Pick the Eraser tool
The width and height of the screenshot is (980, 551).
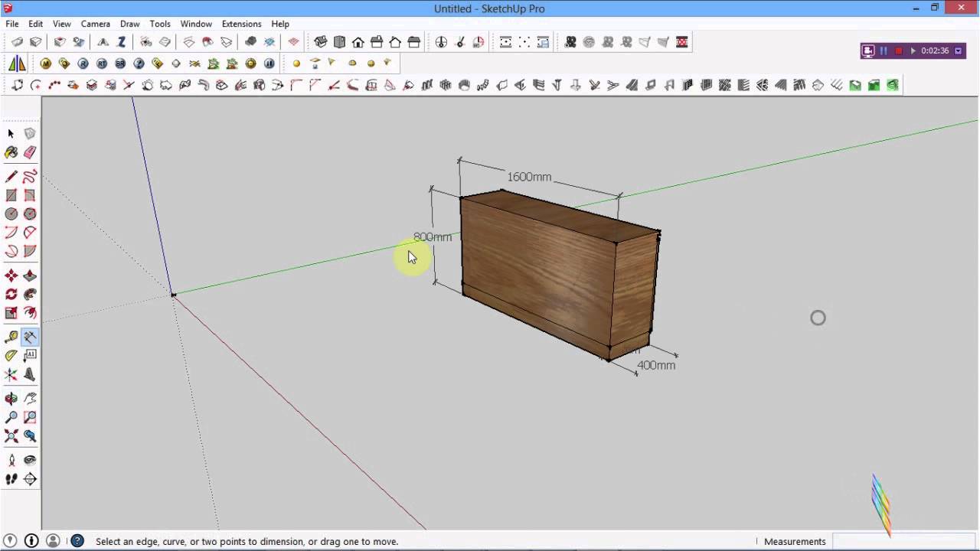[x=30, y=153]
